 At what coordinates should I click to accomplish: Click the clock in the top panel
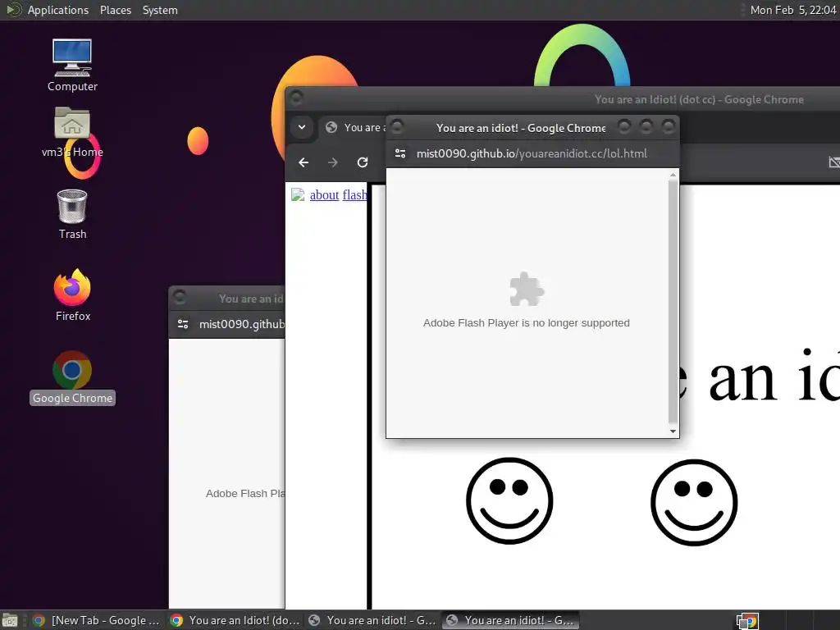(x=793, y=10)
